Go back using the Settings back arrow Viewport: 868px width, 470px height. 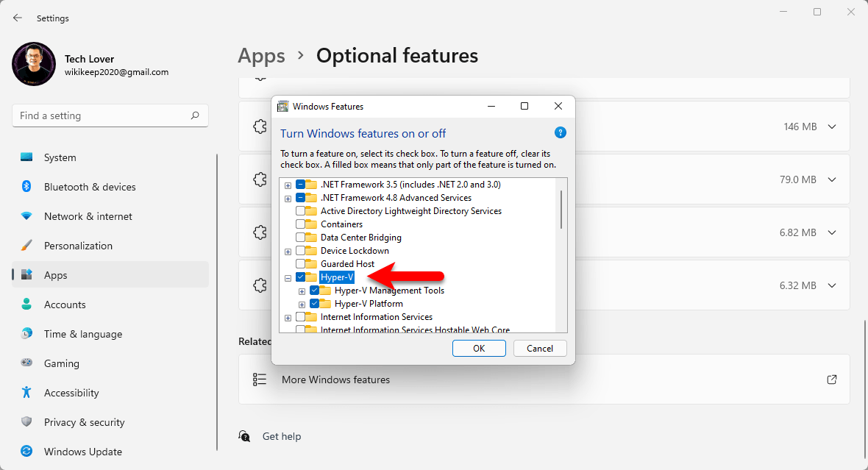[18, 18]
